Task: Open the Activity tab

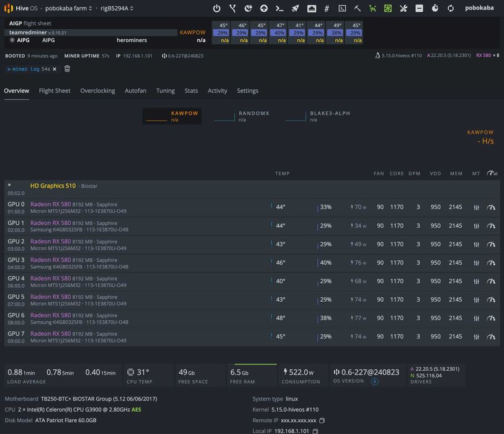Action: point(217,91)
